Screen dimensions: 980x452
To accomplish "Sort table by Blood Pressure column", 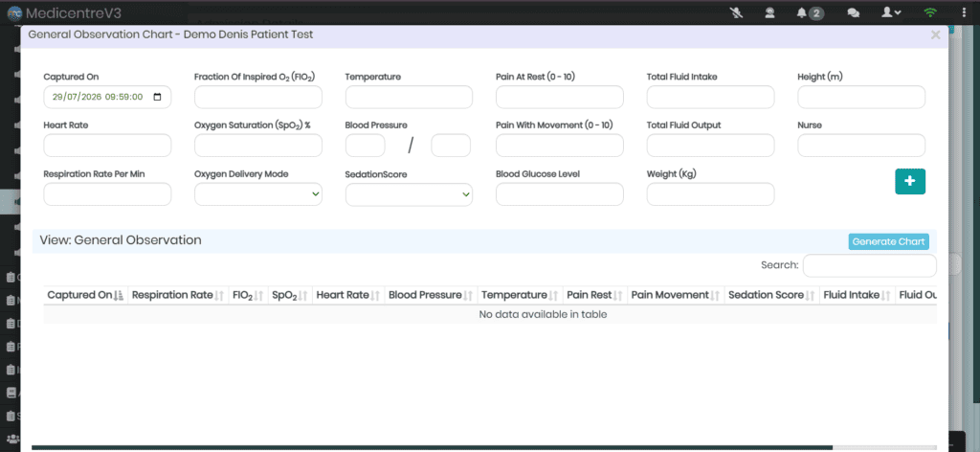I will [x=431, y=295].
